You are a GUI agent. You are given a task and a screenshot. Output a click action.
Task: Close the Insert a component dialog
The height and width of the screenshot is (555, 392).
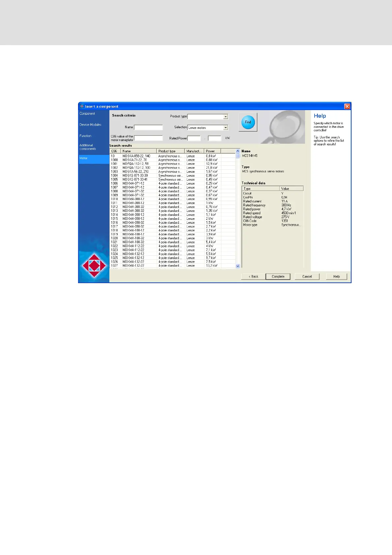pos(347,106)
